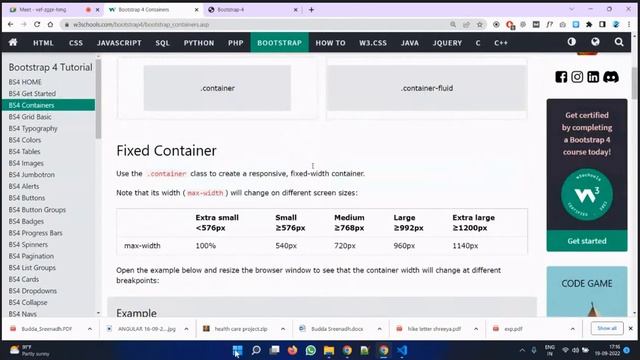The image size is (640, 360).
Task: Select JQUERY in the top navigation
Action: [447, 42]
